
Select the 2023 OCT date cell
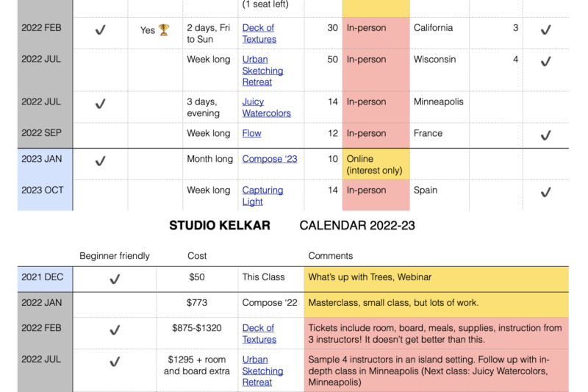click(45, 195)
